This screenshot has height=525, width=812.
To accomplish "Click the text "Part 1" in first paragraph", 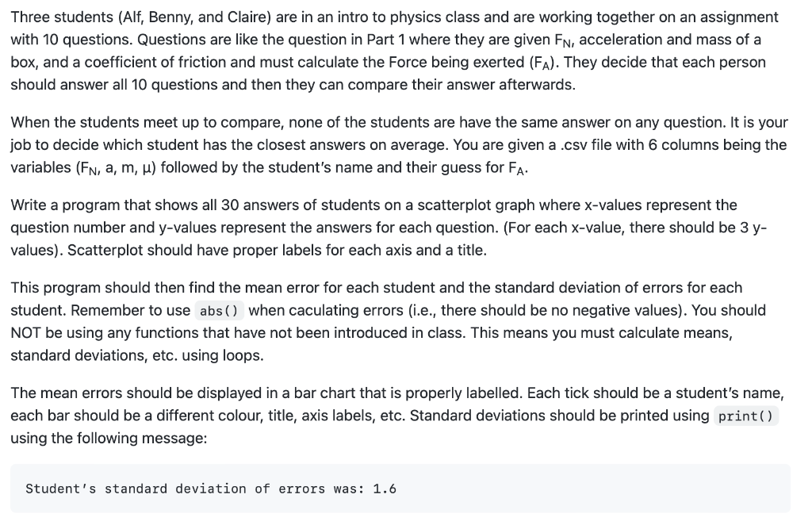I will coord(388,40).
